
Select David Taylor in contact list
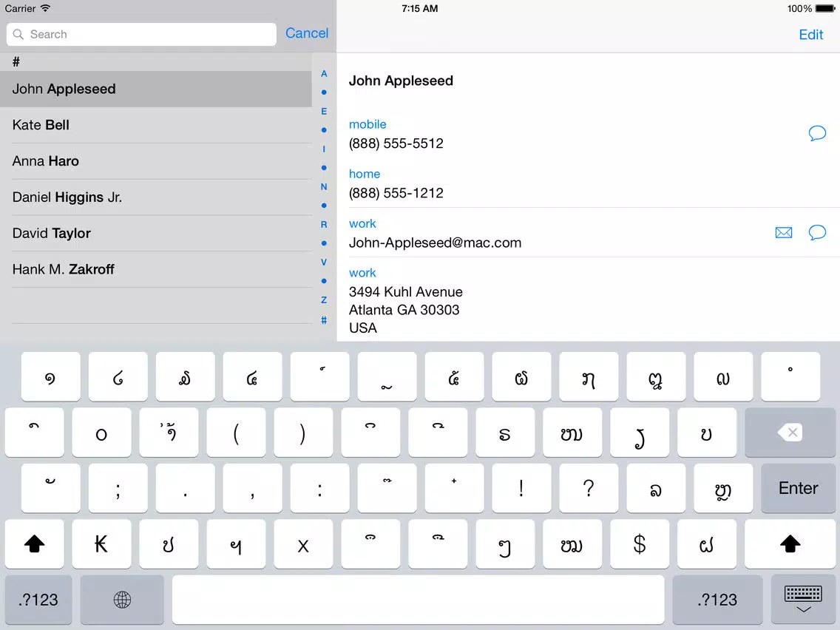(156, 233)
